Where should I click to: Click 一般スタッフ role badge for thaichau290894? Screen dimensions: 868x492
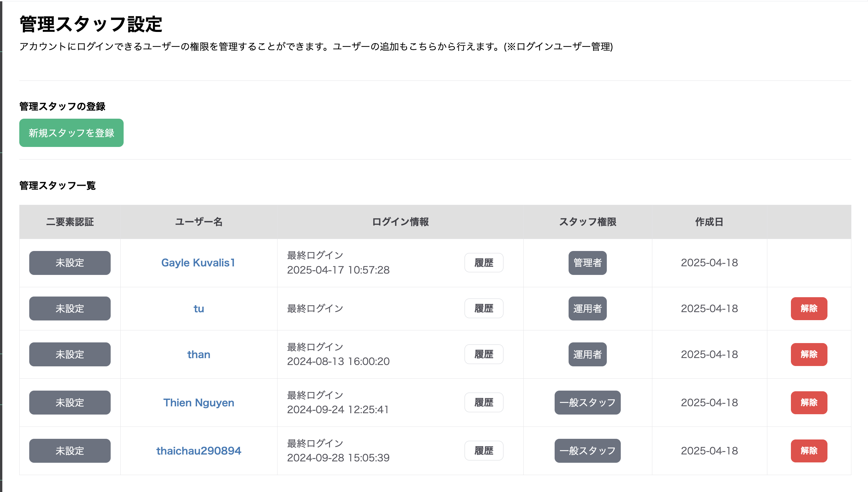coord(587,451)
